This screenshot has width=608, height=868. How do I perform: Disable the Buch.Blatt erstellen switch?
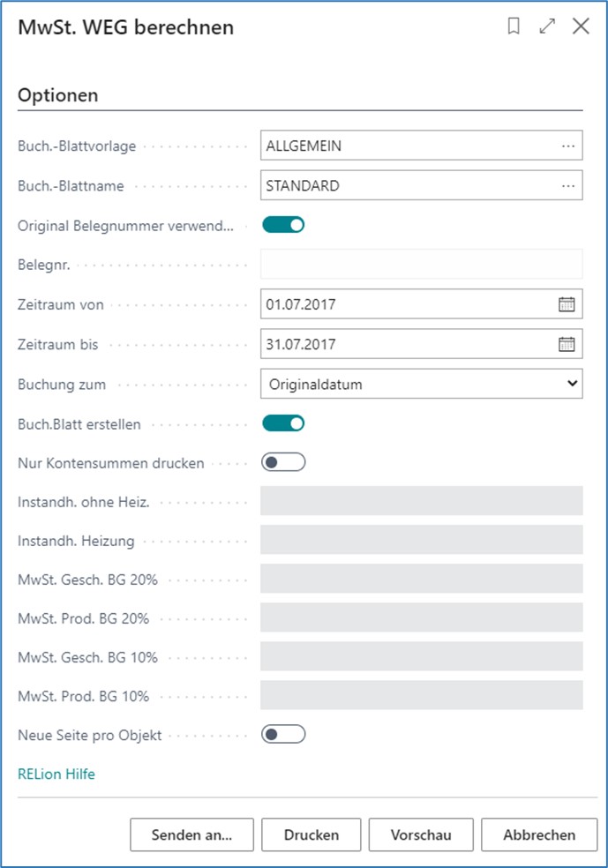pos(283,423)
